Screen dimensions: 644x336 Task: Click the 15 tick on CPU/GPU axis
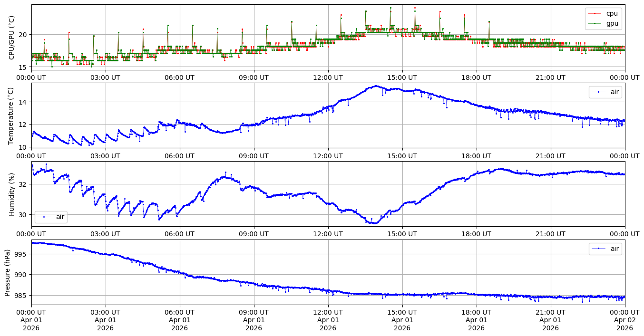tap(23, 67)
